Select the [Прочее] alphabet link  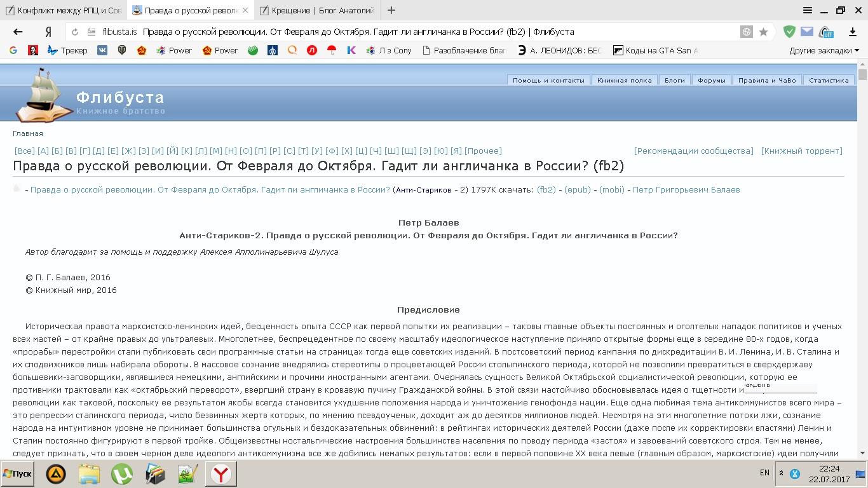(x=483, y=151)
